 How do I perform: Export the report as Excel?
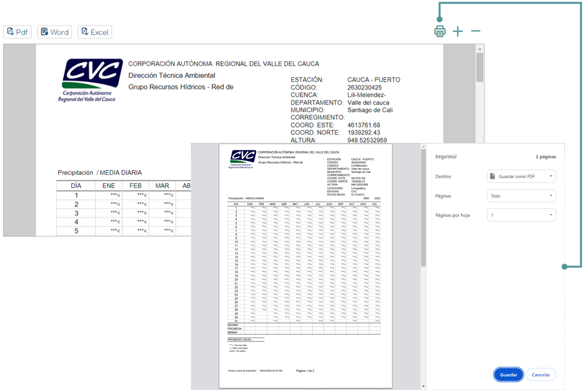click(x=95, y=32)
